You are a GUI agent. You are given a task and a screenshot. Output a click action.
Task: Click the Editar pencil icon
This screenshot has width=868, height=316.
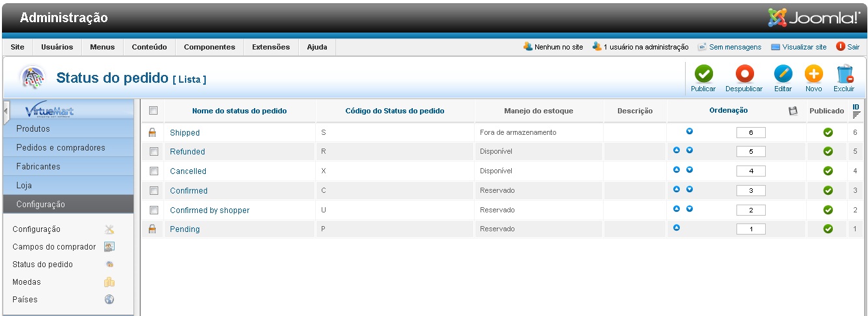(x=783, y=74)
